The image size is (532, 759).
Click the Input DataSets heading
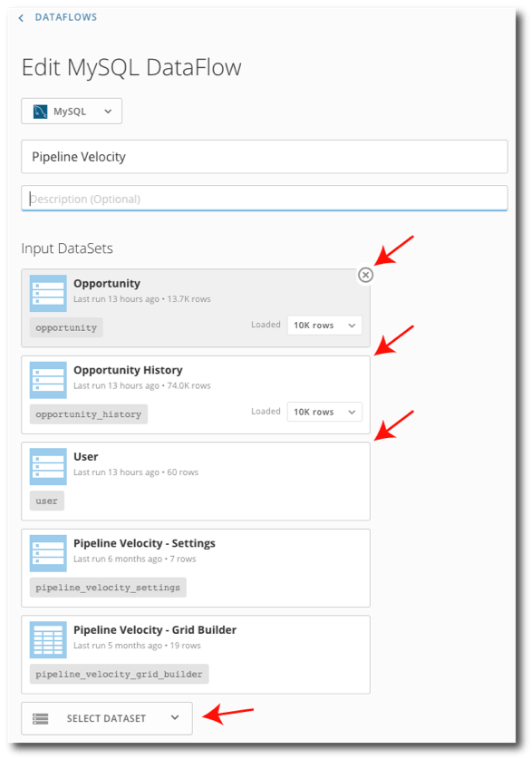[x=67, y=248]
